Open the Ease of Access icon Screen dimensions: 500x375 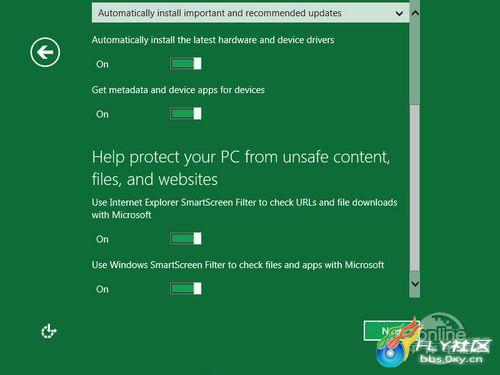click(x=49, y=331)
